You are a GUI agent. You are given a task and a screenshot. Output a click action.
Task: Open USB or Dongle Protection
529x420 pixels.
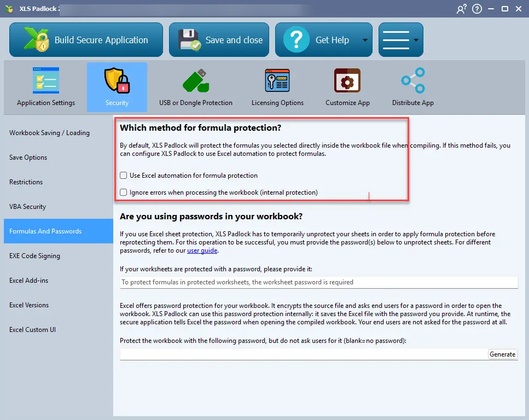pyautogui.click(x=195, y=87)
